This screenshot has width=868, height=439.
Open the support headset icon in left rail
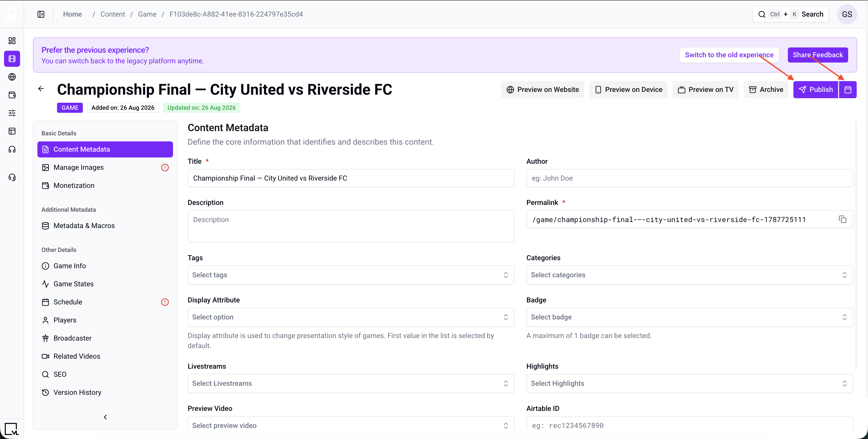pos(12,177)
